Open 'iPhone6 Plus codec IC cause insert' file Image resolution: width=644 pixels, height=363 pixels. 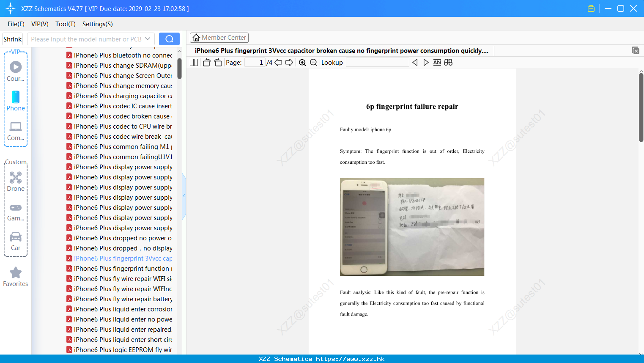[119, 106]
